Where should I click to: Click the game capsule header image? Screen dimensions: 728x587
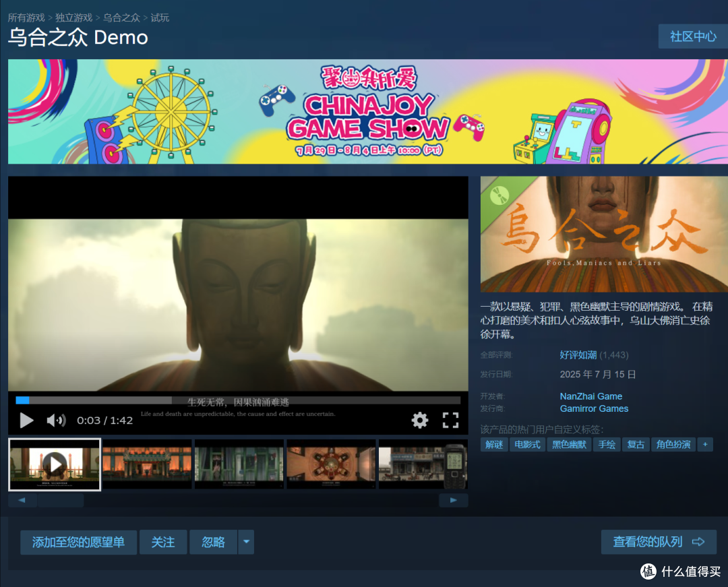pyautogui.click(x=604, y=234)
